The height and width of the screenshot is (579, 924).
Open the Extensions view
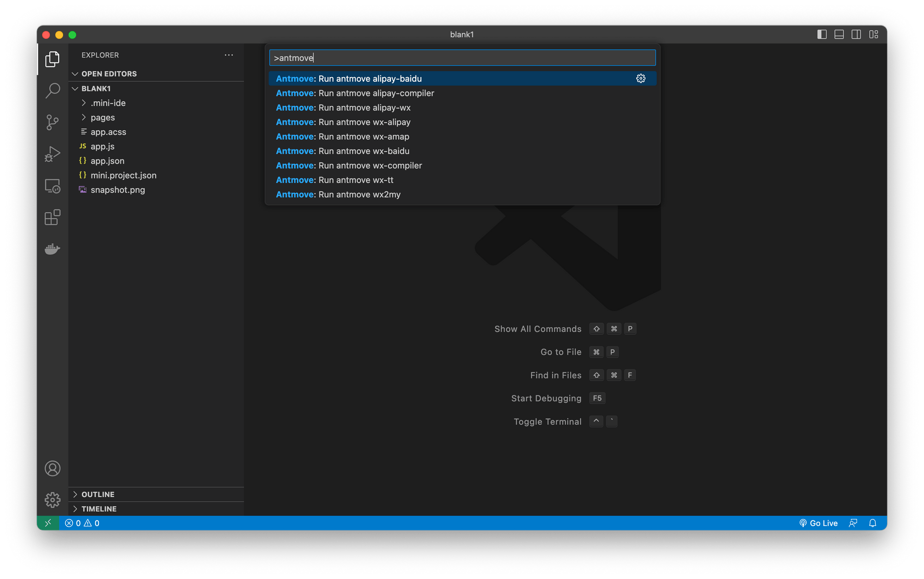[53, 217]
